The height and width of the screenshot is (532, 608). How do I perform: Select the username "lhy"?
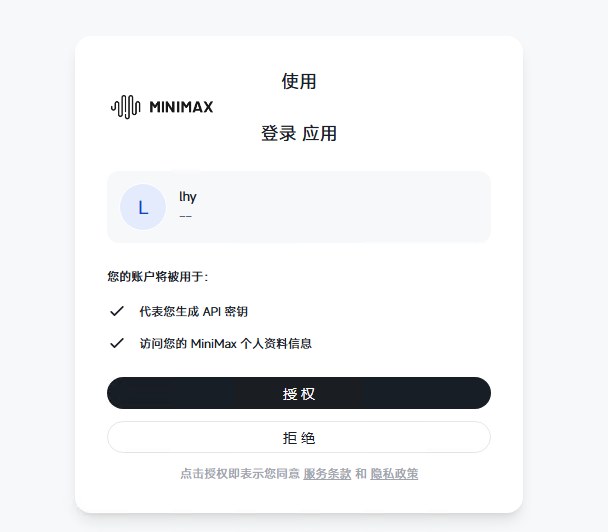[188, 197]
